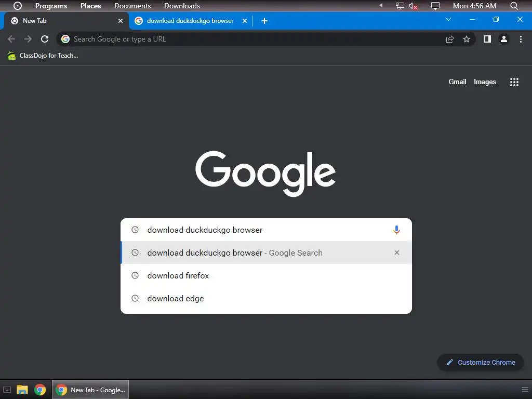Close the download duckduckgo browser tab
Image resolution: width=532 pixels, height=399 pixels.
point(245,21)
